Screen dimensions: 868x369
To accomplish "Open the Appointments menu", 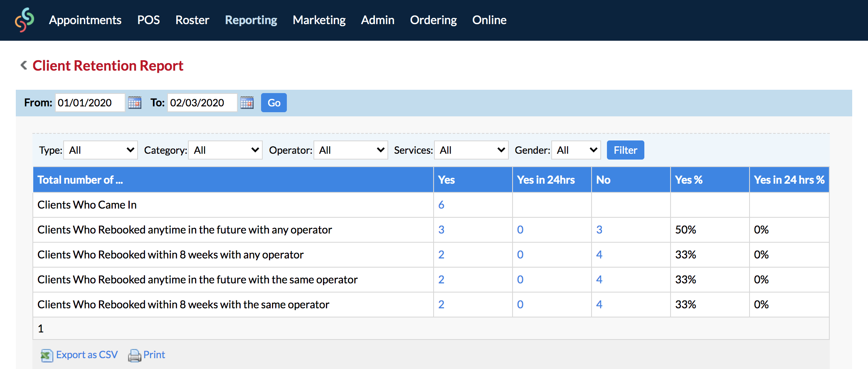I will pos(85,20).
